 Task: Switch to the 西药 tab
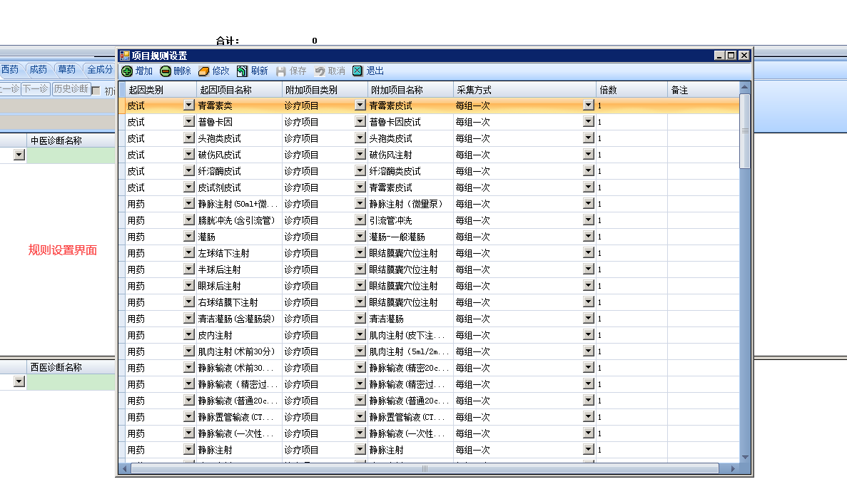pos(9,70)
